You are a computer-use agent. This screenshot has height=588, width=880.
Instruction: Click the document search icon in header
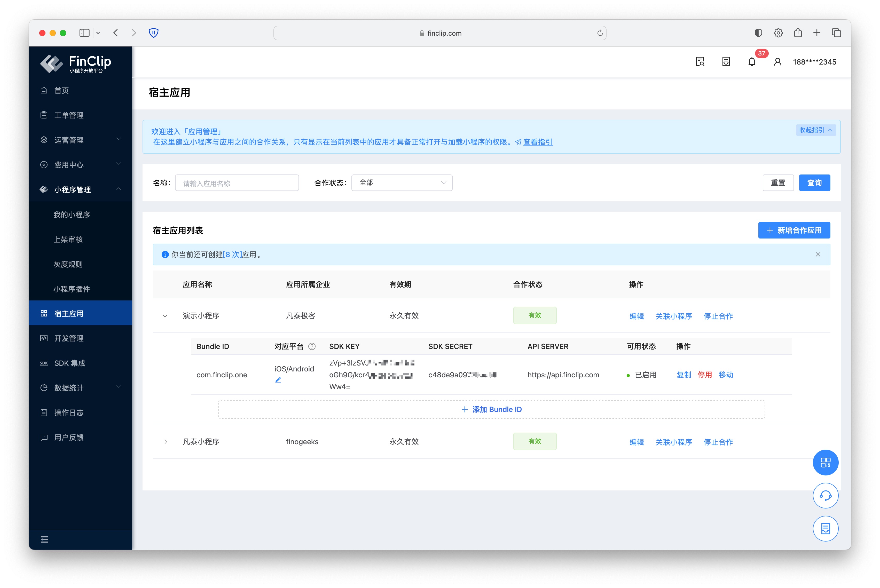coord(700,62)
